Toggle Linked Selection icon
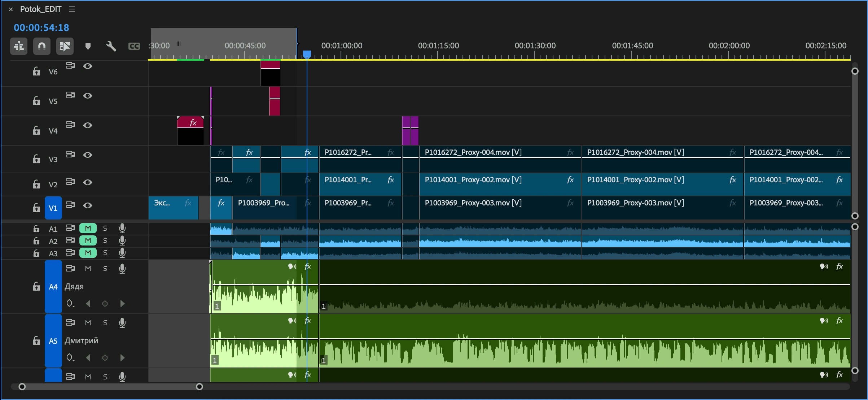The height and width of the screenshot is (400, 868). point(65,46)
